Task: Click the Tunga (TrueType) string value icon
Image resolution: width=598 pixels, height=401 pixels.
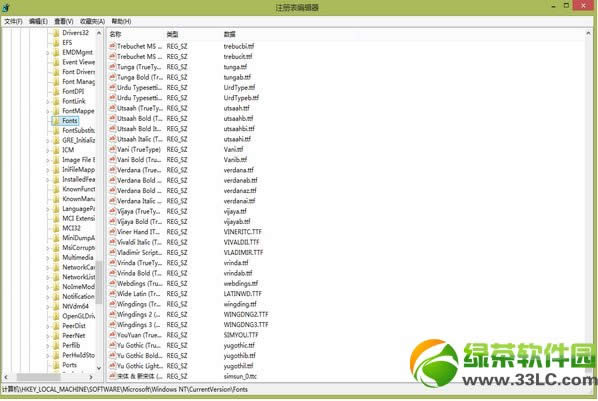Action: click(x=113, y=67)
